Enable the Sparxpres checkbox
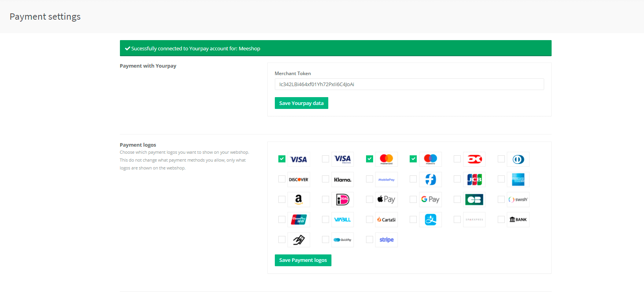Image resolution: width=644 pixels, height=302 pixels. pos(457,219)
